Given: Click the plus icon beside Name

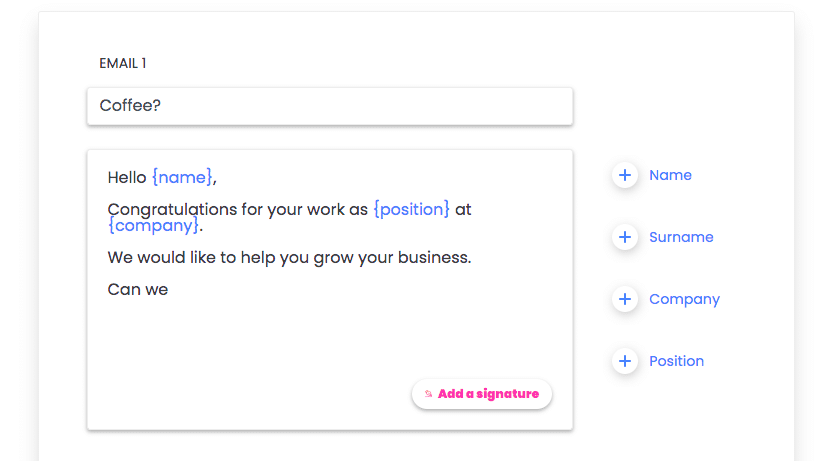Looking at the screenshot, I should pos(625,175).
